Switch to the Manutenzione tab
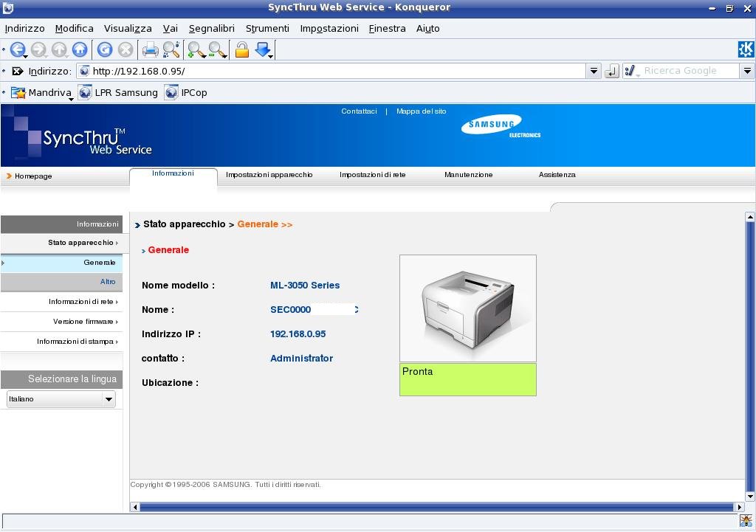 (468, 175)
